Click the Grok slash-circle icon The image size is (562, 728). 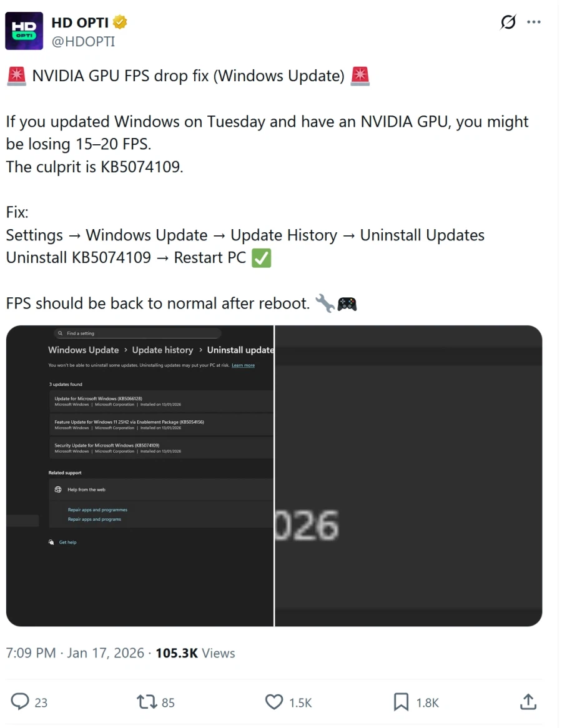point(508,22)
